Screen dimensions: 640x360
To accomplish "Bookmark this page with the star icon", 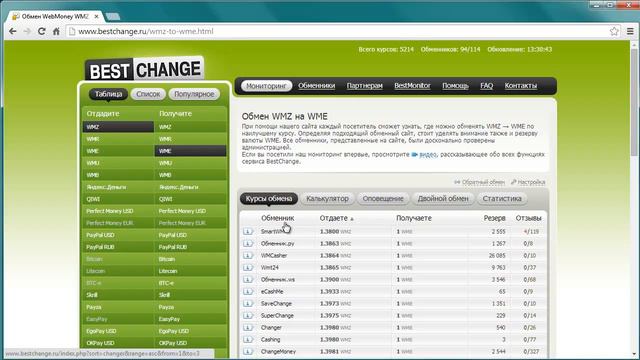I will [614, 31].
